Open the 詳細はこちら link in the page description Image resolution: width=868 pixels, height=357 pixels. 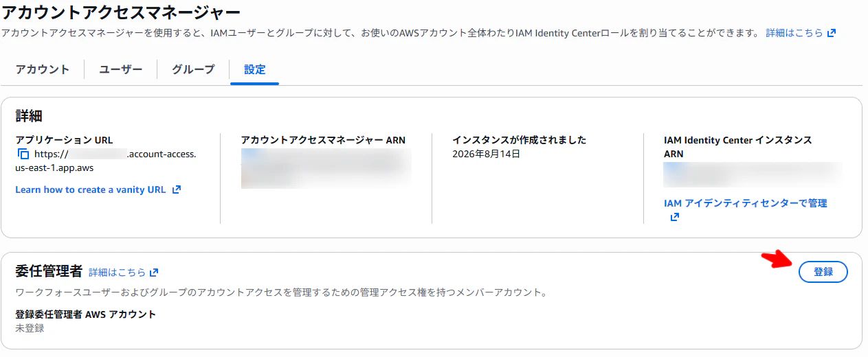click(x=794, y=33)
